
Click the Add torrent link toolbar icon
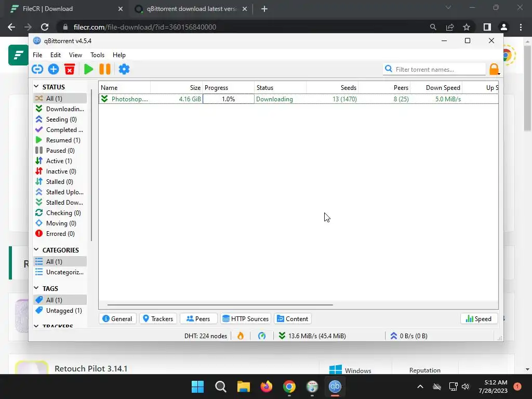(x=37, y=69)
